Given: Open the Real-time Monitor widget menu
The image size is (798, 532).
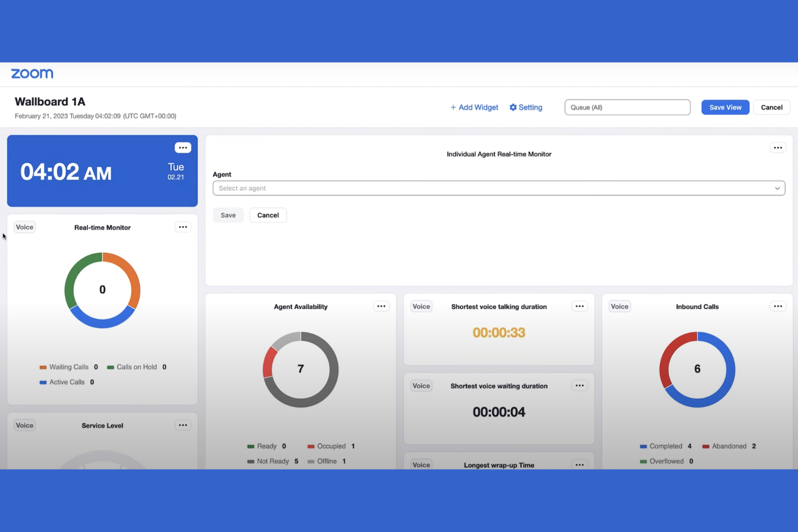Looking at the screenshot, I should click(x=183, y=226).
